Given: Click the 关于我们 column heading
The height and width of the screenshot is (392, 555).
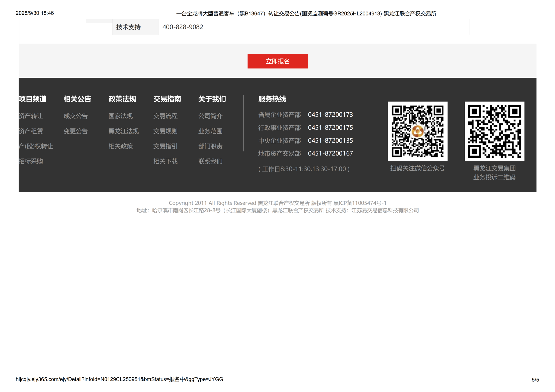Looking at the screenshot, I should coord(212,99).
